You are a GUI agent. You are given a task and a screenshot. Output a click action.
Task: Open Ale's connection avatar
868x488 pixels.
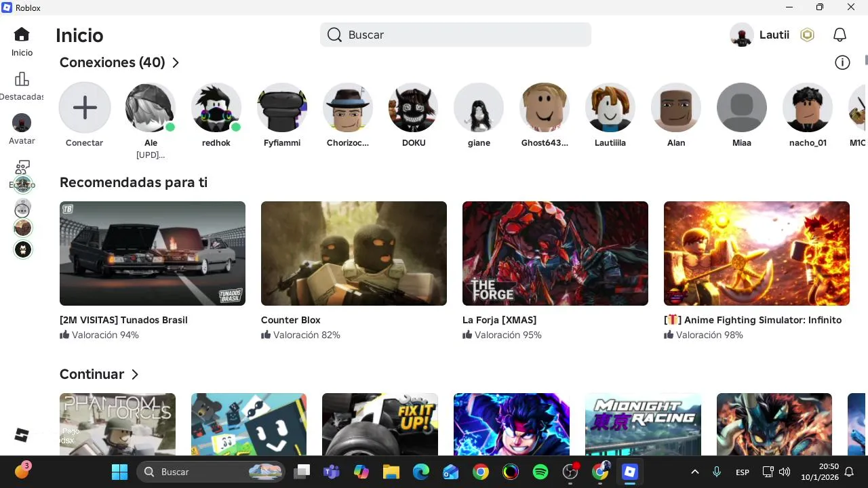tap(151, 108)
